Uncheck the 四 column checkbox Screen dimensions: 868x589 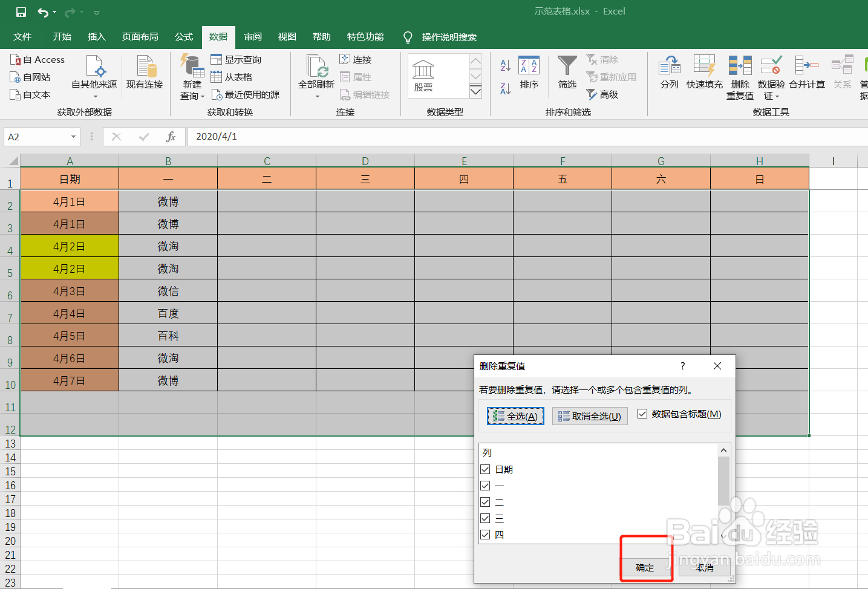click(x=485, y=534)
